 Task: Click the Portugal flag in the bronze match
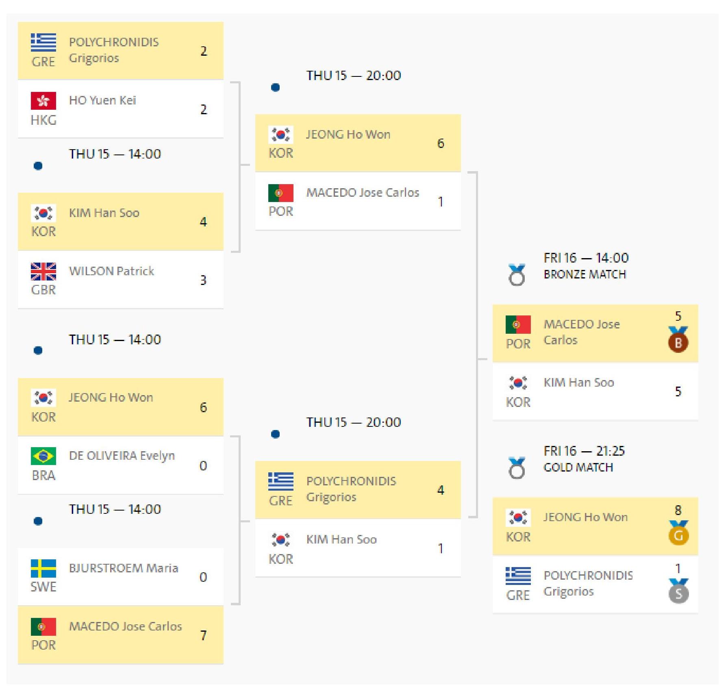coord(518,324)
